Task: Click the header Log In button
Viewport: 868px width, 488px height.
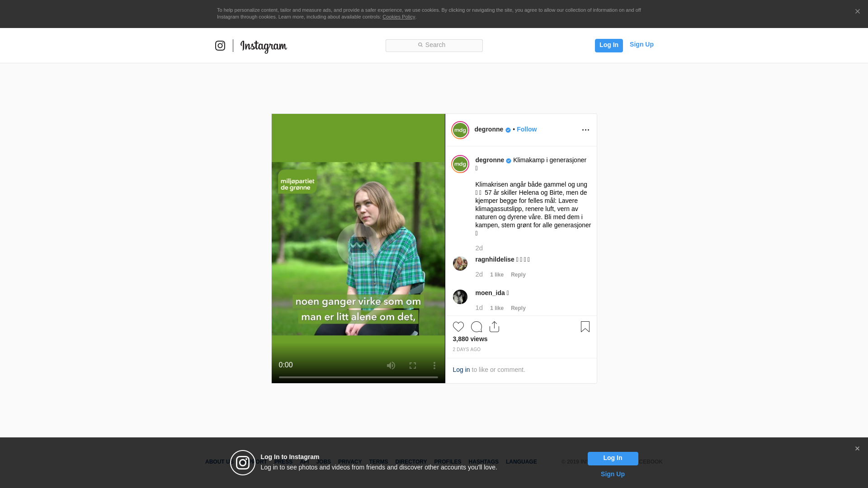Action: click(x=609, y=45)
